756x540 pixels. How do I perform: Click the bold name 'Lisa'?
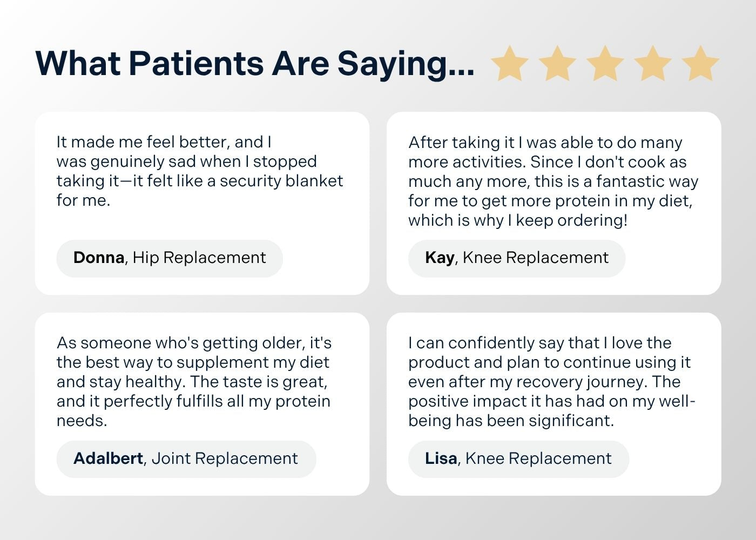pos(441,458)
